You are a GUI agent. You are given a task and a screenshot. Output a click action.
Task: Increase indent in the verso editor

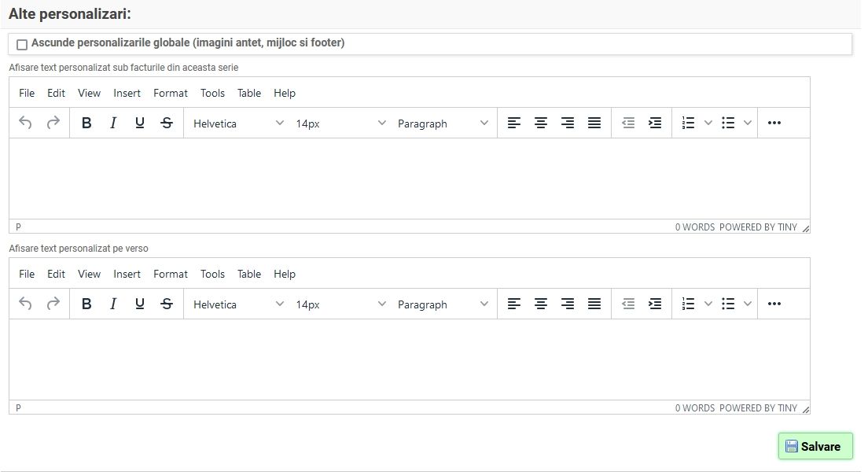tap(654, 304)
